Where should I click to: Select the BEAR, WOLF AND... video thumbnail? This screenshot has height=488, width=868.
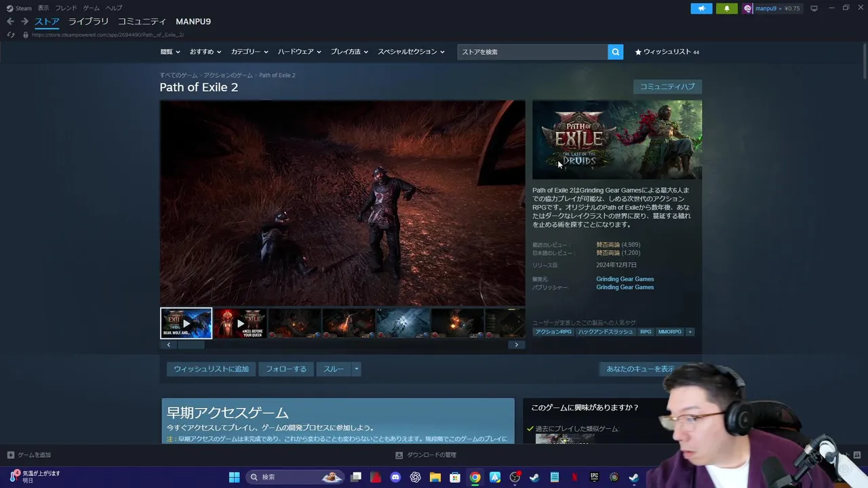pos(186,323)
